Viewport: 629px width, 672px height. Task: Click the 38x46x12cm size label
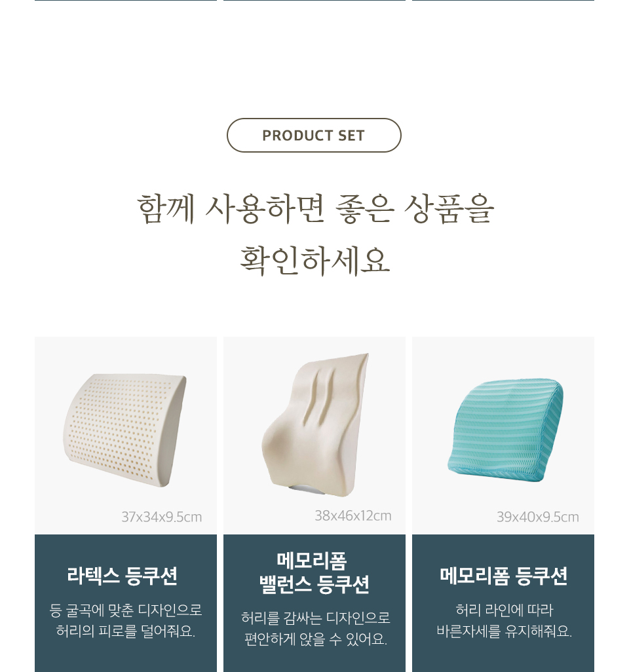353,515
